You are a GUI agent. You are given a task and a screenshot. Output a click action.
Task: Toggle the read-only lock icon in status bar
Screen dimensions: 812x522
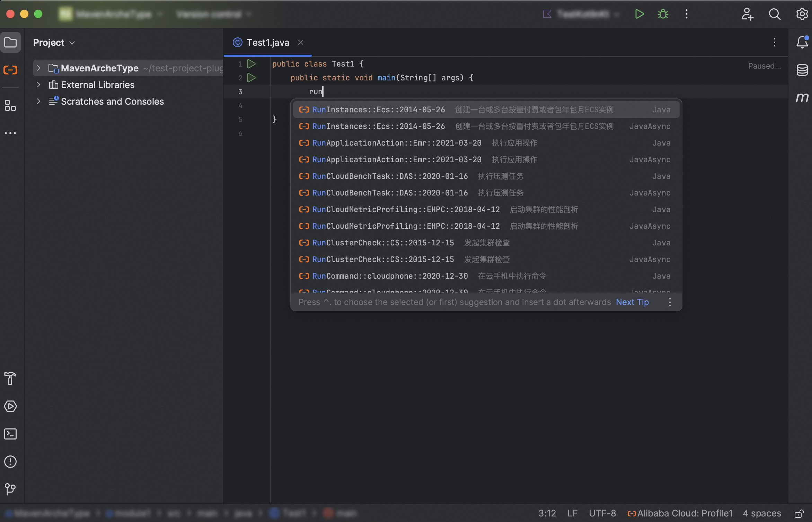pos(799,513)
